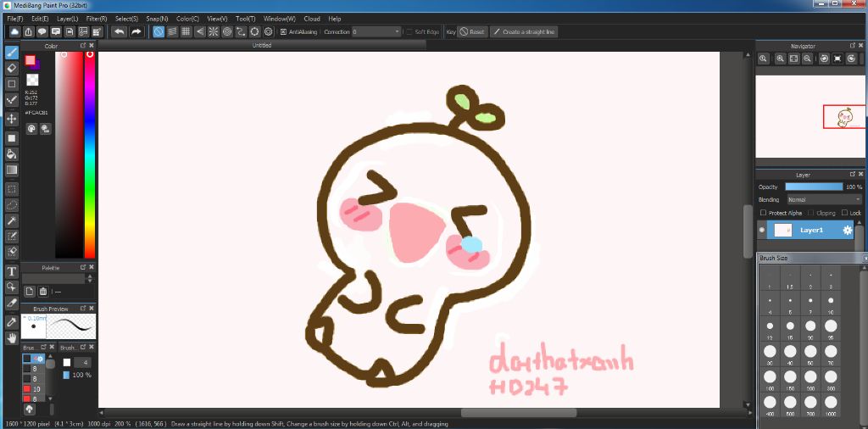Add new palette color
The height and width of the screenshot is (429, 868).
point(30,291)
